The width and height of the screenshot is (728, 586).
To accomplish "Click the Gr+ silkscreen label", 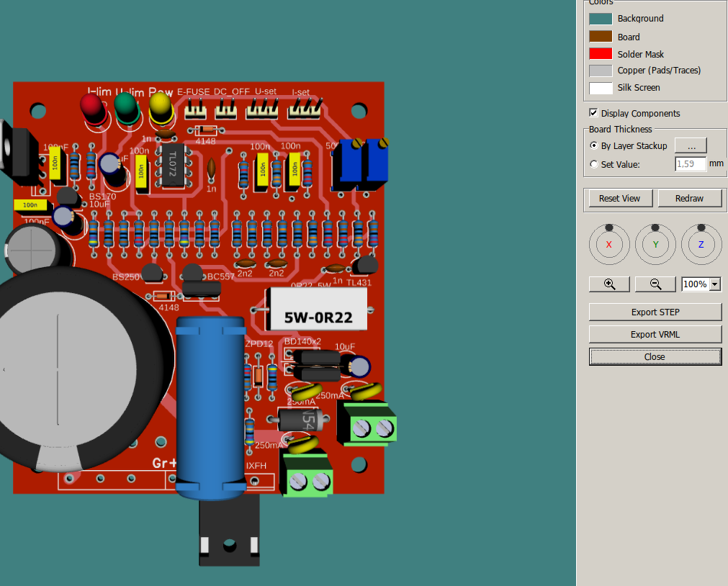I will 164,464.
